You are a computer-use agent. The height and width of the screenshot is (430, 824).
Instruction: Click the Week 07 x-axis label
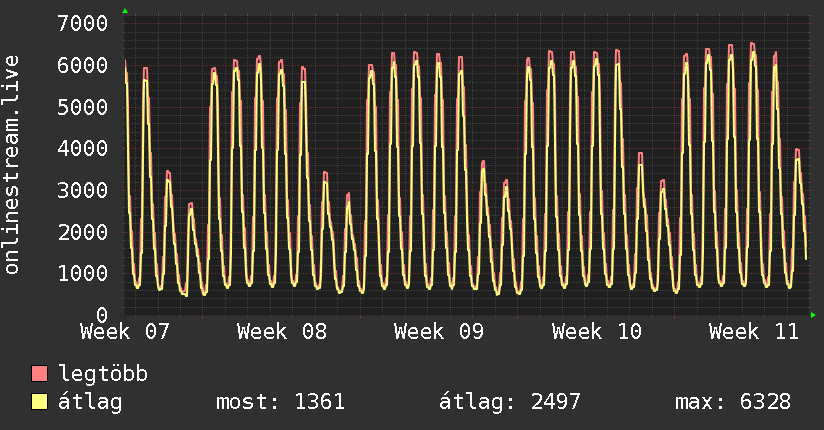click(x=125, y=331)
